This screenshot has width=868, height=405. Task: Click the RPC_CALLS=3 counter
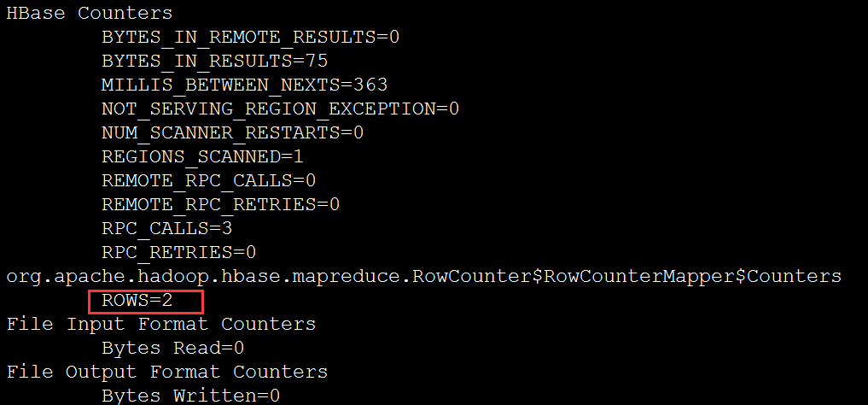tap(166, 228)
